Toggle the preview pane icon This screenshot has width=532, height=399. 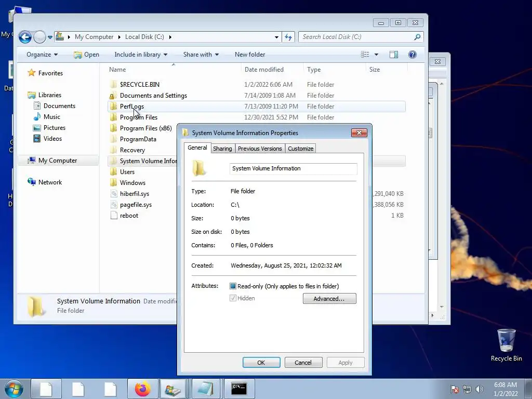394,55
